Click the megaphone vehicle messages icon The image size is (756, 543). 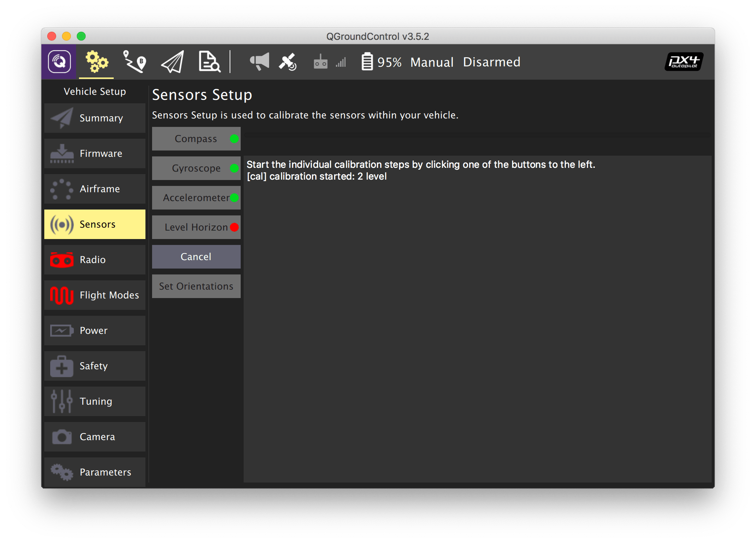pyautogui.click(x=260, y=62)
